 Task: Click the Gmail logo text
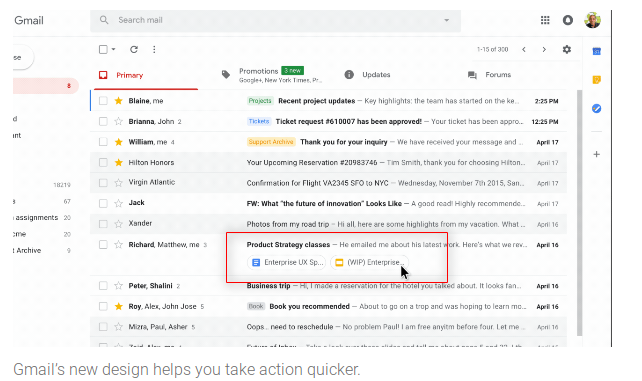[29, 20]
